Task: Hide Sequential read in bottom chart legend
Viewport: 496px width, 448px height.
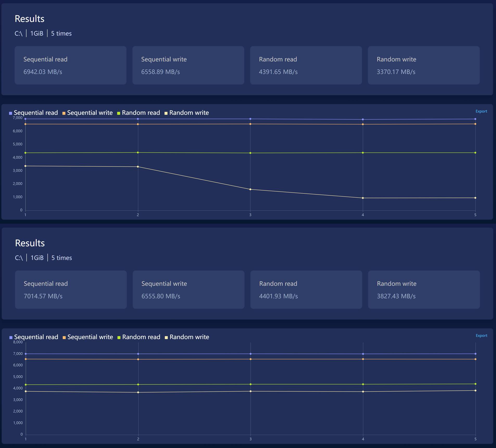Action: point(34,337)
